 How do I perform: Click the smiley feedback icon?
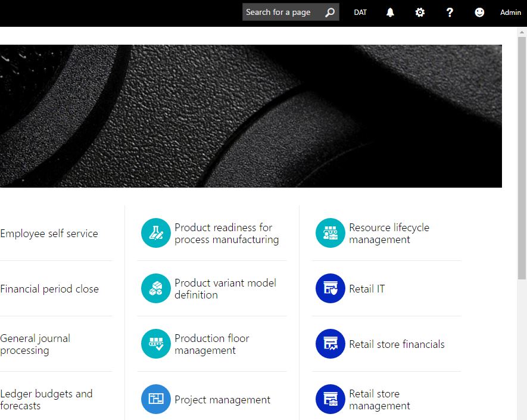pyautogui.click(x=479, y=13)
